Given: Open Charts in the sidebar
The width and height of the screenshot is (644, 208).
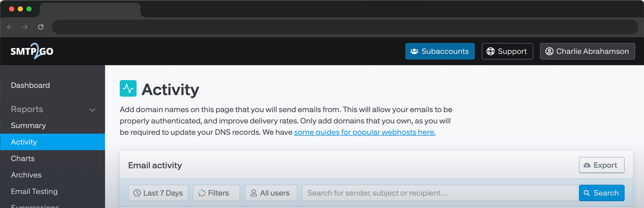Looking at the screenshot, I should [x=23, y=159].
